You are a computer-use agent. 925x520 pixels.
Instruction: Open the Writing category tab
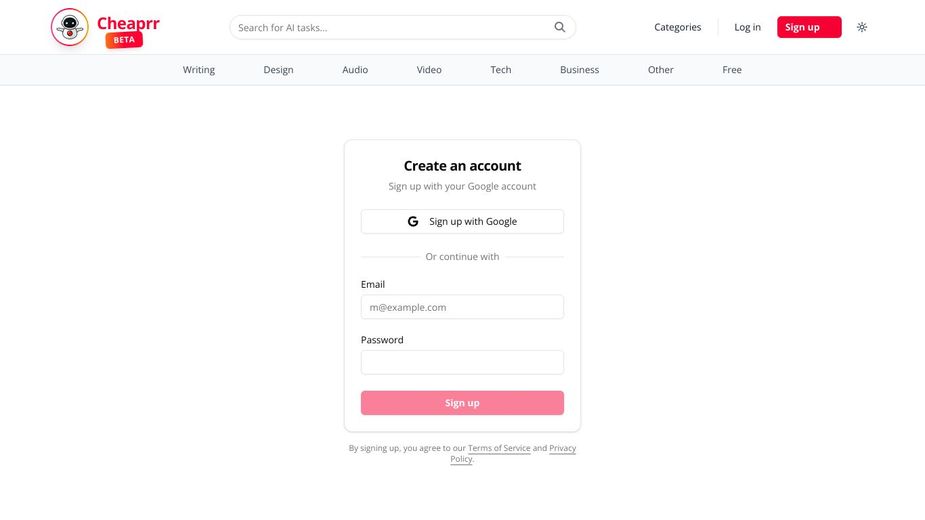[199, 70]
